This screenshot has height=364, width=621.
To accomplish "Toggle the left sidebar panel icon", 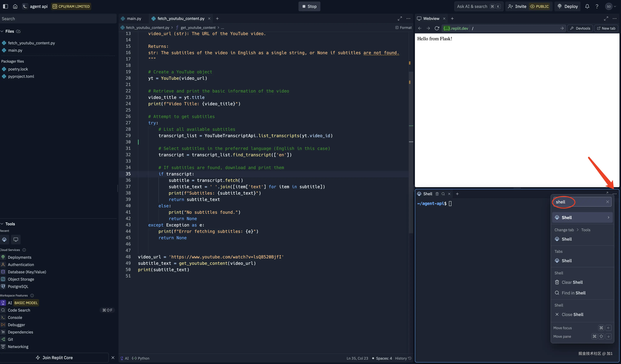I will [5, 6].
